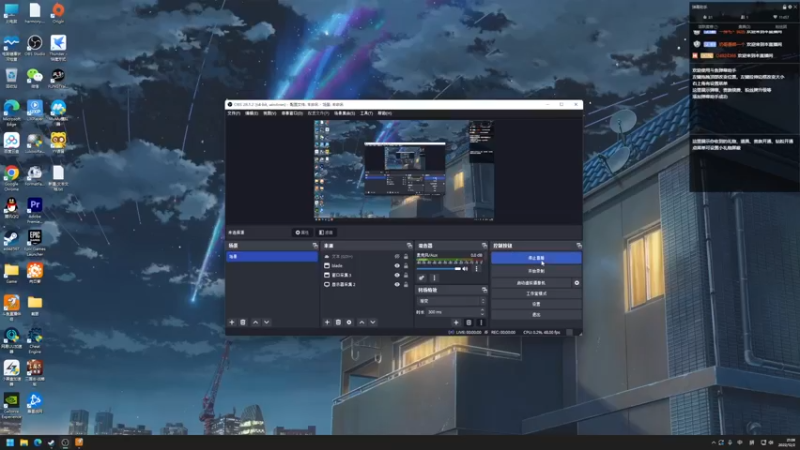
Task: Open the Docks menu in OBS
Action: (x=292, y=113)
